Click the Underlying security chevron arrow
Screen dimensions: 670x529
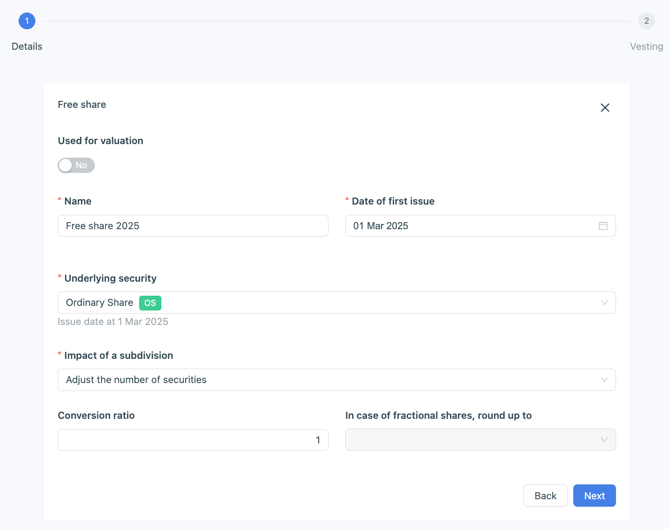(x=604, y=303)
